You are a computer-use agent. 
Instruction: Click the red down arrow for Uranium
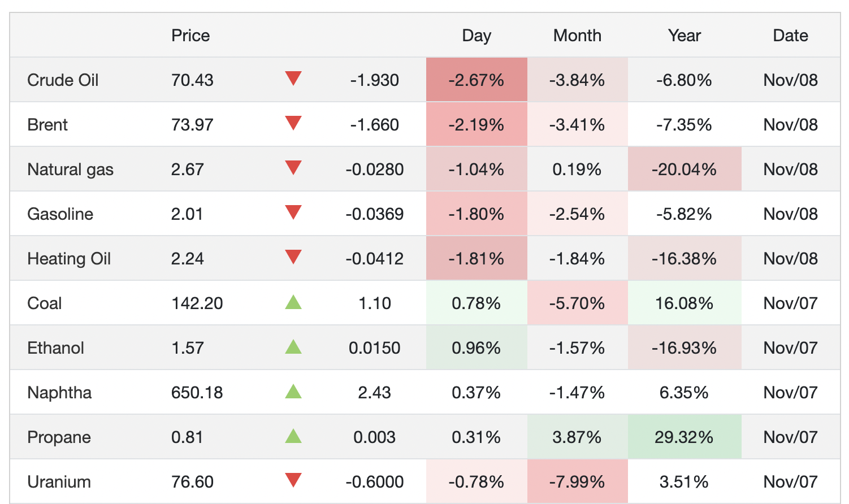(x=293, y=480)
